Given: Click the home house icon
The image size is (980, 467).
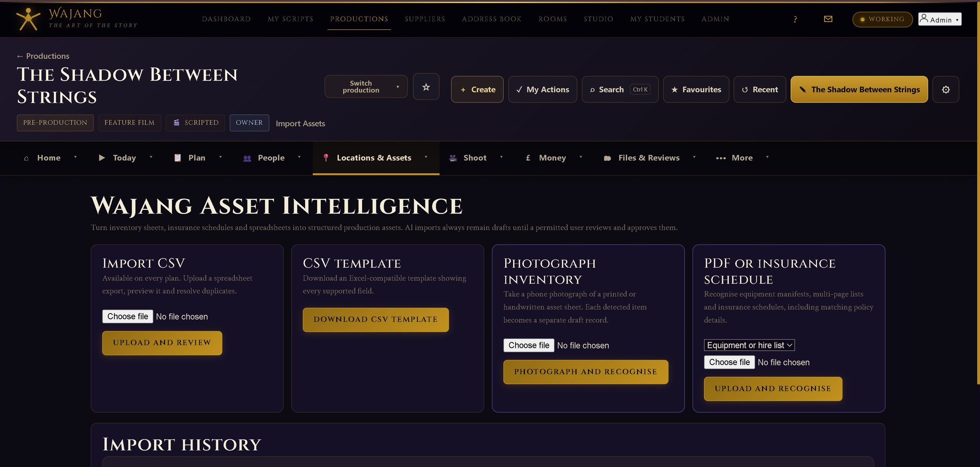Looking at the screenshot, I should coord(26,158).
